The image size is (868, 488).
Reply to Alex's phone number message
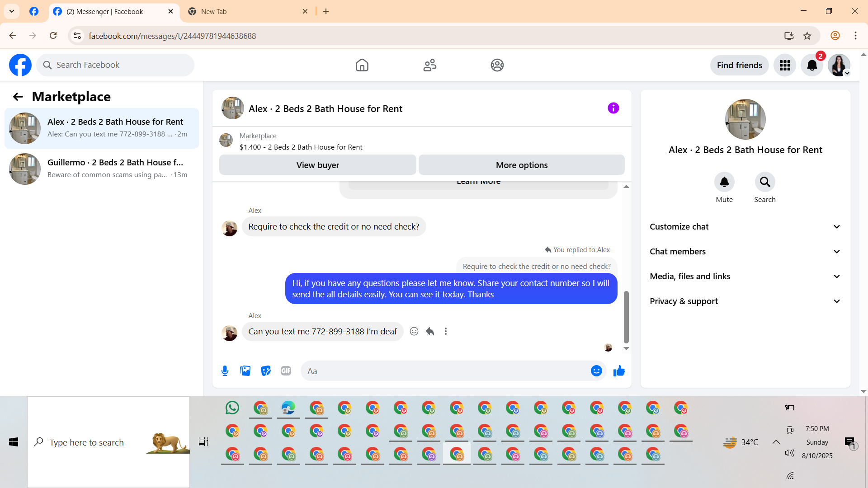pos(430,331)
